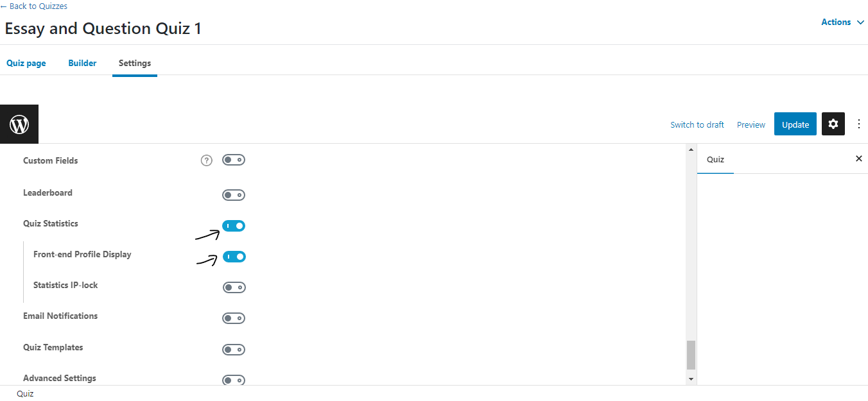The height and width of the screenshot is (401, 868).
Task: Select Quiz tab in sidebar
Action: (x=715, y=159)
